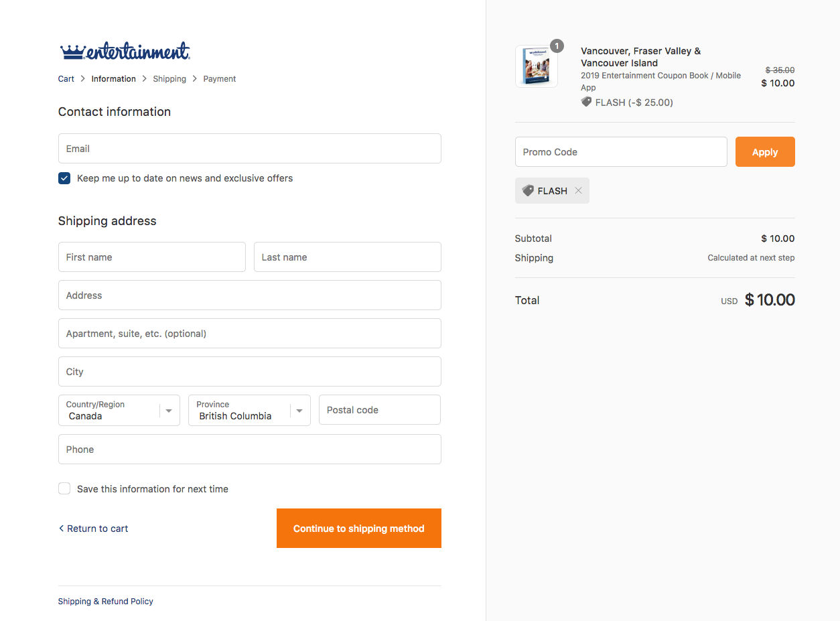Click Return to cart link
The width and height of the screenshot is (840, 621).
[x=94, y=529]
